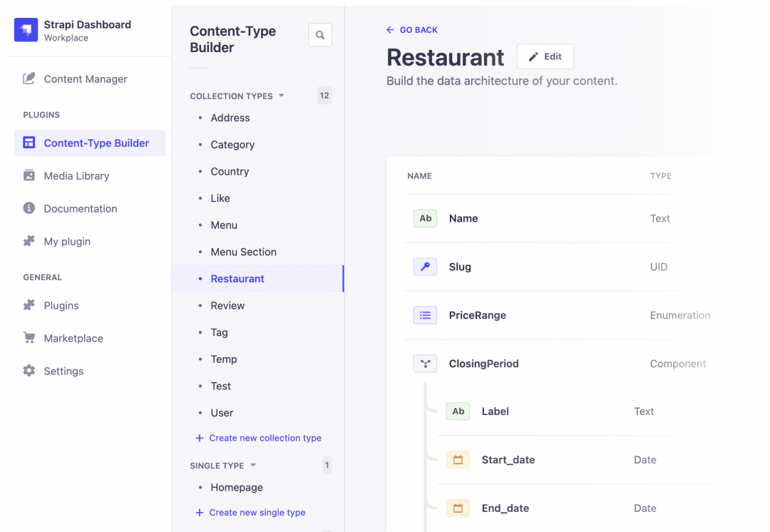The image size is (770, 532).
Task: Click the Strapi logo icon
Action: tap(26, 30)
